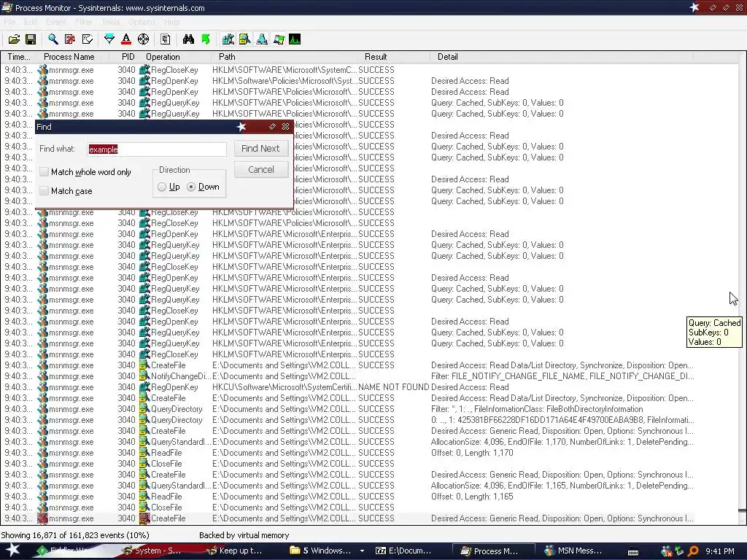747x560 pixels.
Task: Click the keyboard icon in the system tray
Action: coord(633,551)
